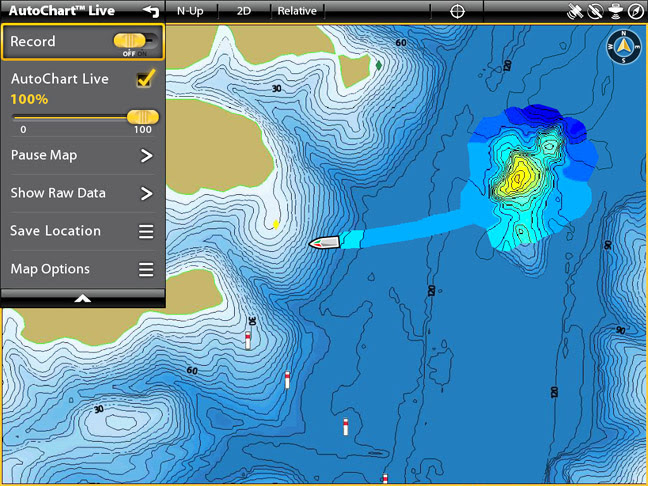The height and width of the screenshot is (486, 648).
Task: Tap the compass needle icon in status bar
Action: pos(636,12)
